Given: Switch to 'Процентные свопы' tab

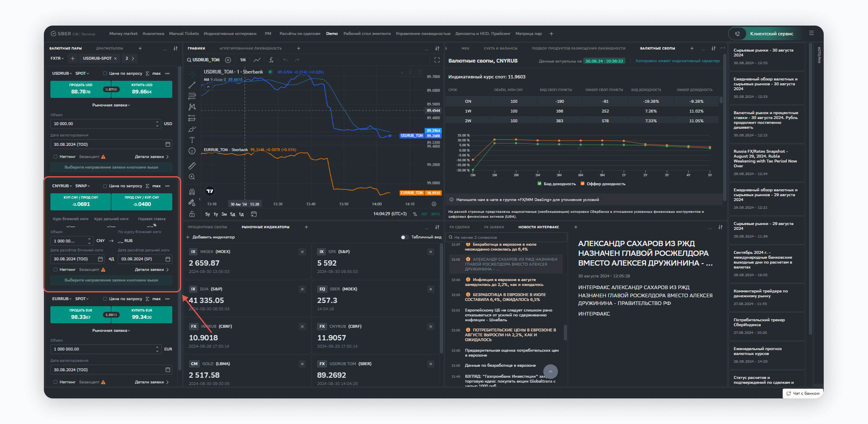Looking at the screenshot, I should click(x=207, y=227).
